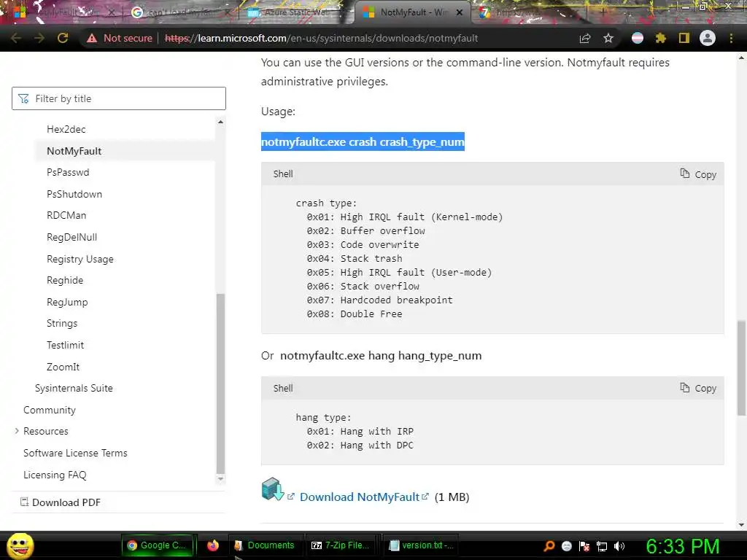Viewport: 747px width, 560px height.
Task: Close the NotMyFault browser tab
Action: point(460,12)
